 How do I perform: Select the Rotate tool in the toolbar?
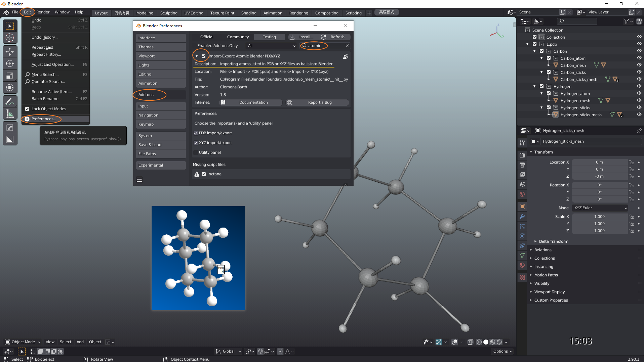[x=10, y=63]
